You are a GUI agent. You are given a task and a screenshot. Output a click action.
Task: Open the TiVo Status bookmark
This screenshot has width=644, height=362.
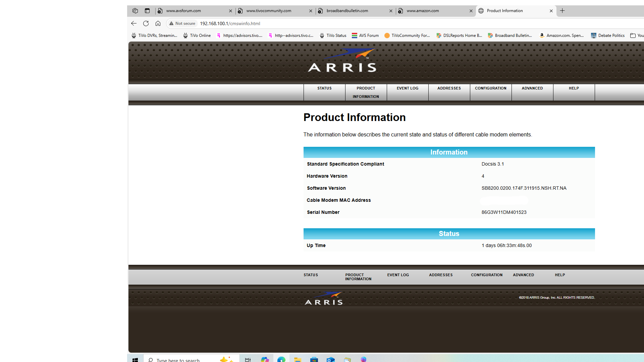click(x=333, y=36)
